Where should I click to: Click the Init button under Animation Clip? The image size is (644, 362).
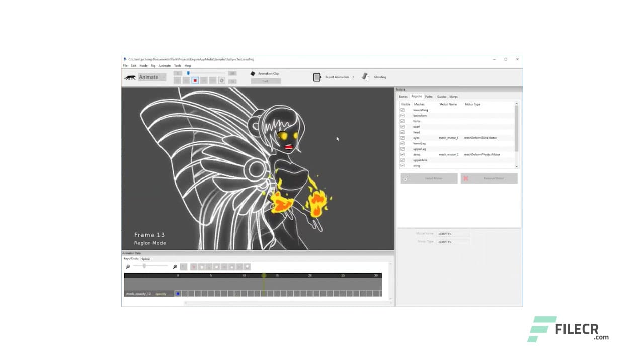[266, 81]
